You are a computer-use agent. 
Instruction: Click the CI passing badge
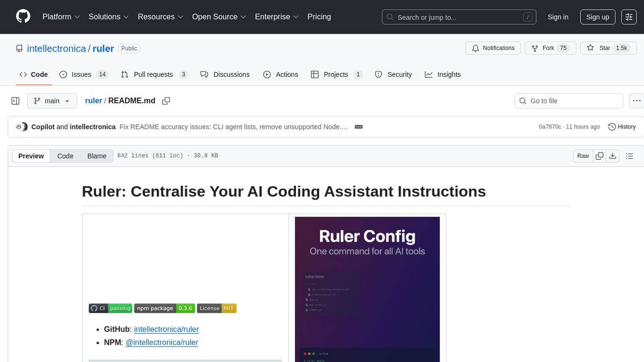(110, 308)
